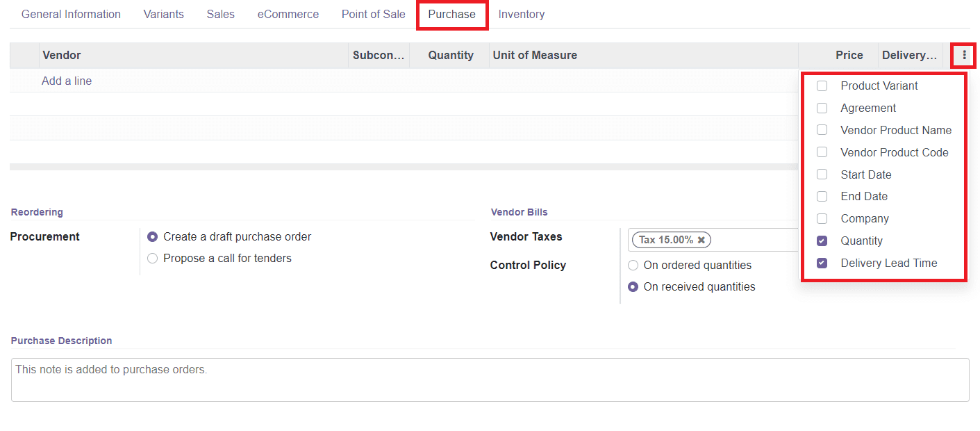
Task: Remove the Tax 15.00% tag
Action: pos(700,239)
